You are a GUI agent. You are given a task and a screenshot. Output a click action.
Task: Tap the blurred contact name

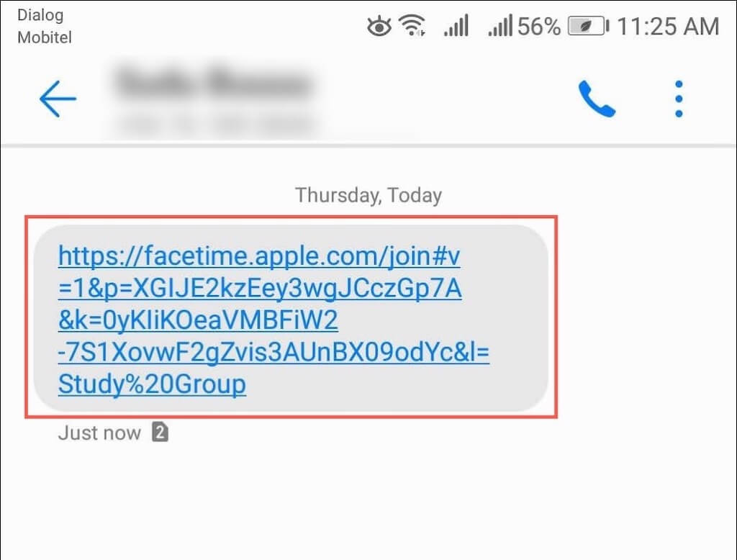coord(214,82)
